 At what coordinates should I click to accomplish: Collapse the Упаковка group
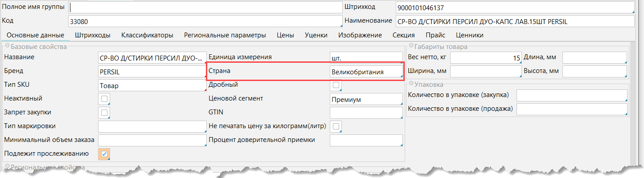tap(410, 85)
